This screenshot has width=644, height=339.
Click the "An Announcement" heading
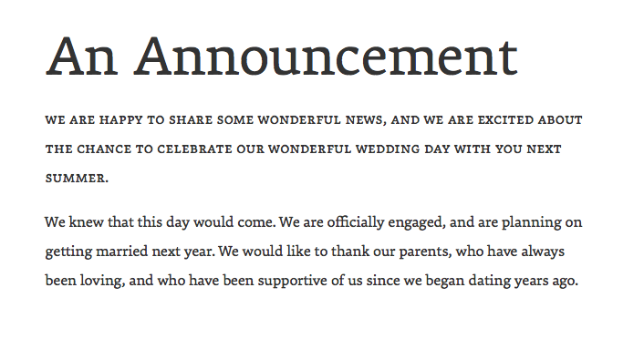point(281,56)
